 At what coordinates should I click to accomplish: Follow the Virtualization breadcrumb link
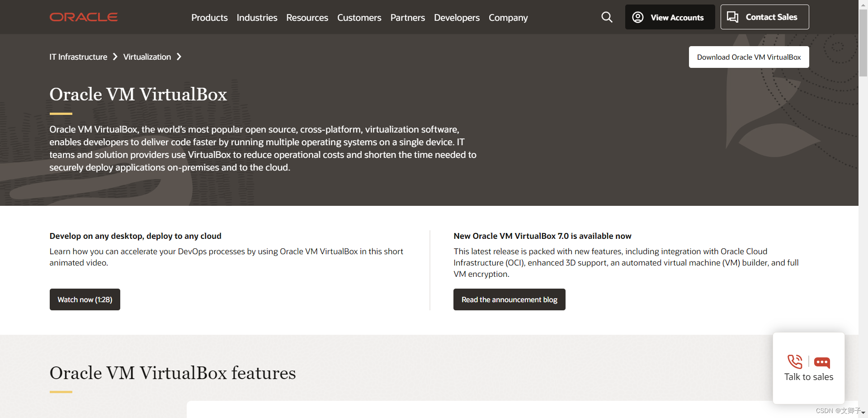click(147, 57)
